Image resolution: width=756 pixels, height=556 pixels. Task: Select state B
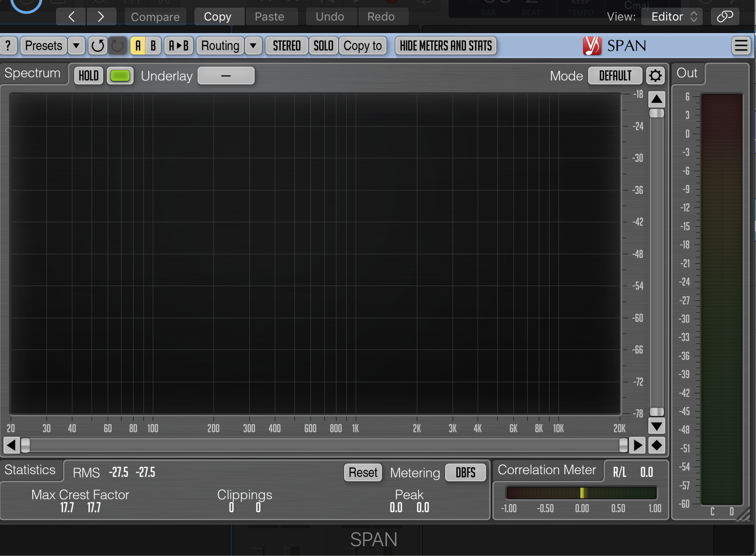[x=153, y=46]
